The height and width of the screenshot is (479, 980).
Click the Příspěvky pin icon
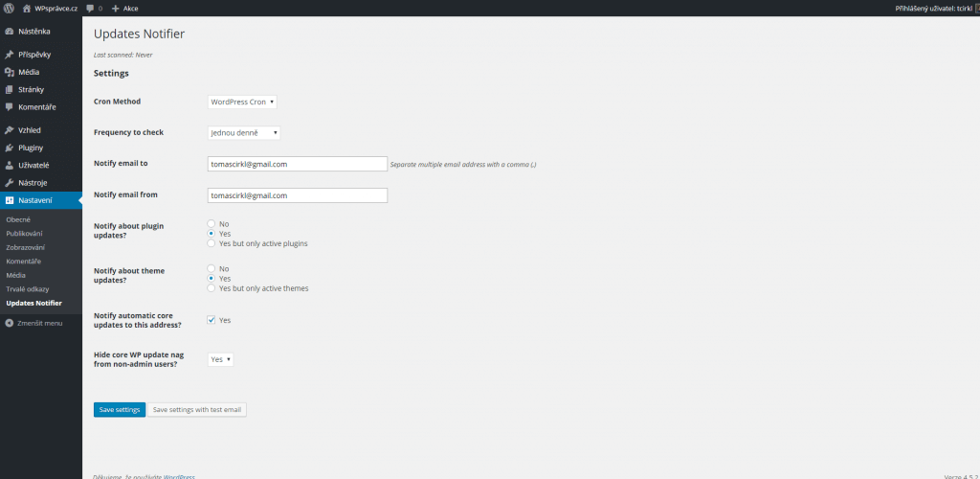(9, 55)
